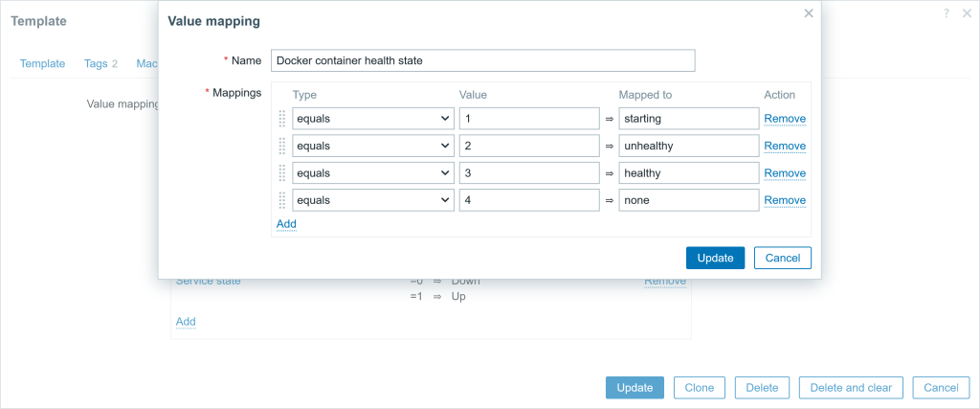Grab the drag handle of the 'unhealthy' mapping row
The image size is (980, 409).
click(282, 146)
